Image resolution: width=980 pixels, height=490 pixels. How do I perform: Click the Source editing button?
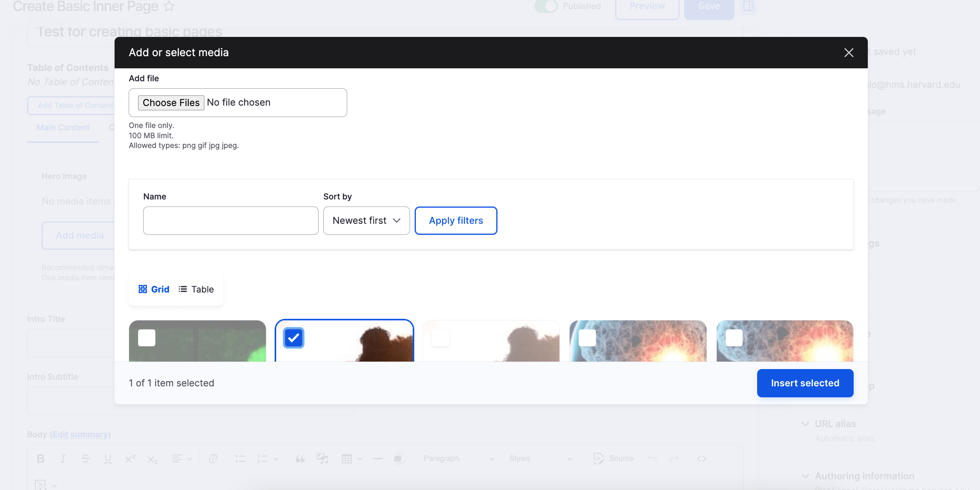click(614, 459)
